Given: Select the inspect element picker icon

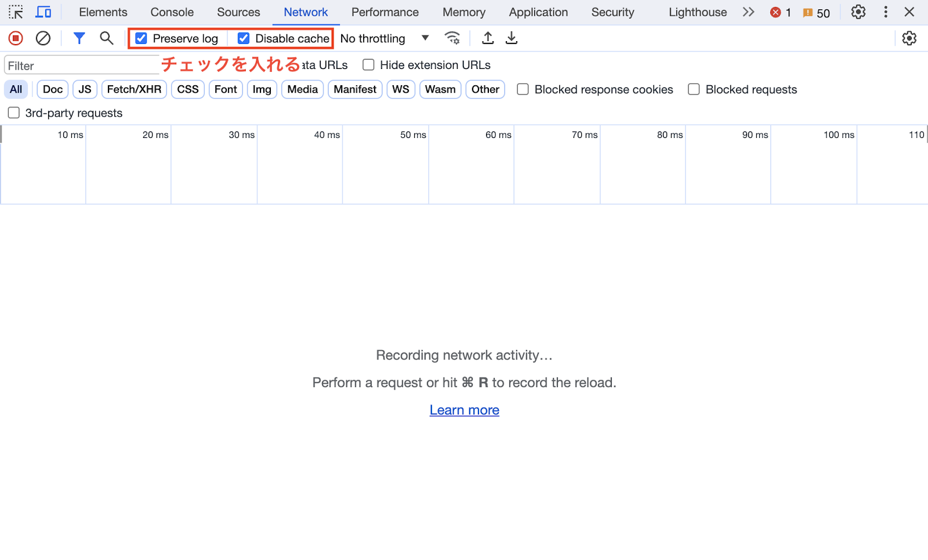Looking at the screenshot, I should pyautogui.click(x=16, y=12).
